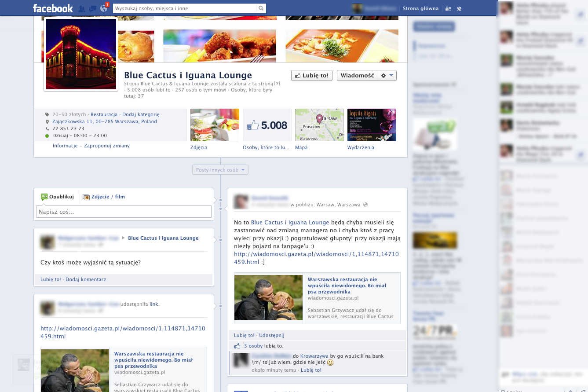Select the Opublikuj composer tab
Image resolution: width=588 pixels, height=392 pixels.
[57, 197]
